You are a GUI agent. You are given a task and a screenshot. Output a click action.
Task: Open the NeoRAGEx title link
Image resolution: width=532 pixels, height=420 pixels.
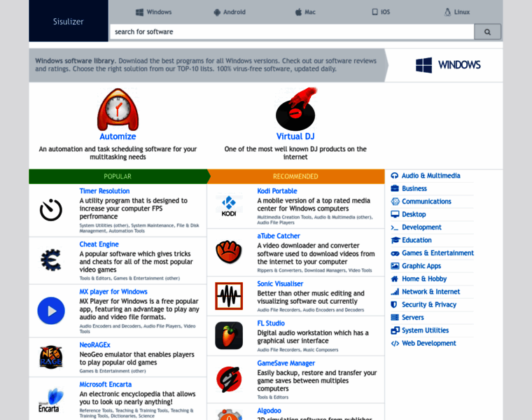95,345
